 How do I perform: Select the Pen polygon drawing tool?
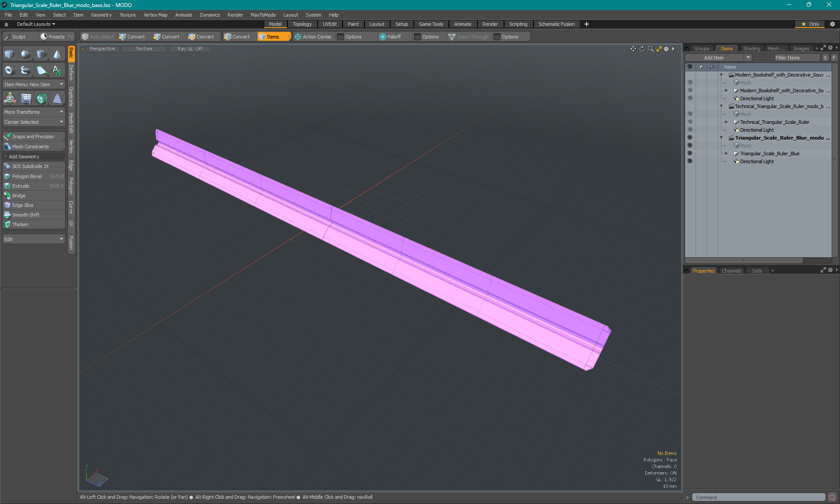42,70
